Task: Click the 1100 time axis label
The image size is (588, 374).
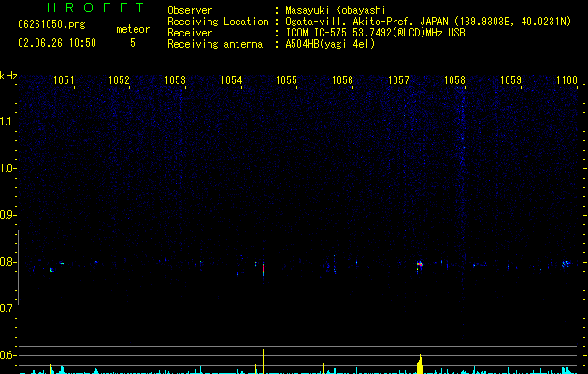Action: coord(566,80)
